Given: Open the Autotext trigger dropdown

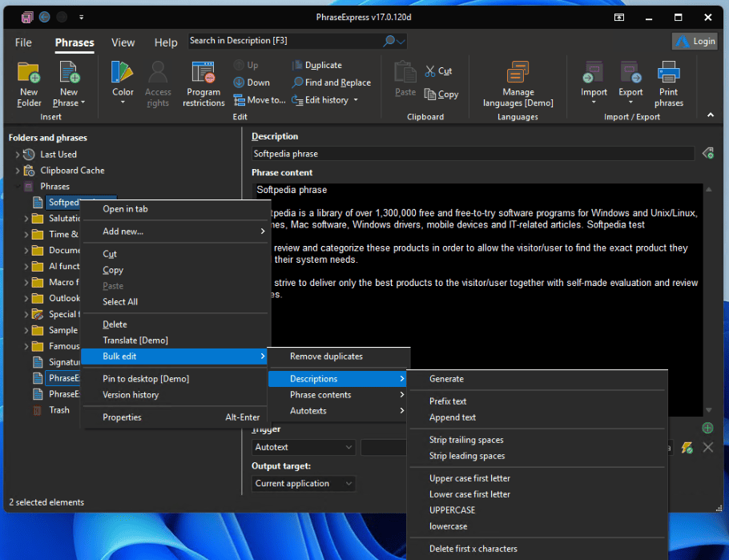Looking at the screenshot, I should pos(304,448).
